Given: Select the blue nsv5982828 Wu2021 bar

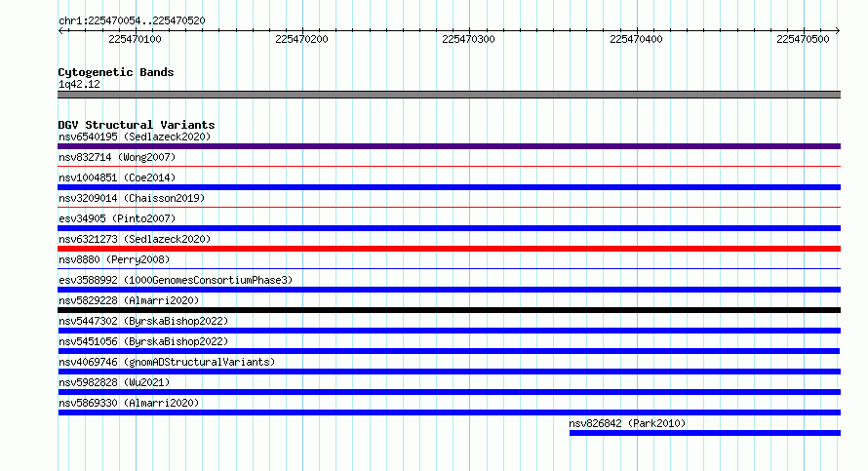Looking at the screenshot, I should [x=449, y=392].
